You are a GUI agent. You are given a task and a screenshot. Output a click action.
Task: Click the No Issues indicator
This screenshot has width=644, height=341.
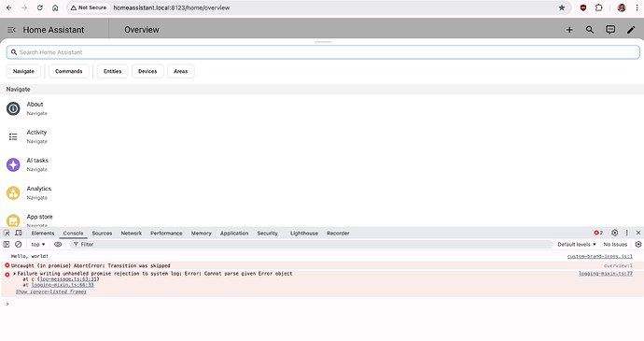[615, 245]
